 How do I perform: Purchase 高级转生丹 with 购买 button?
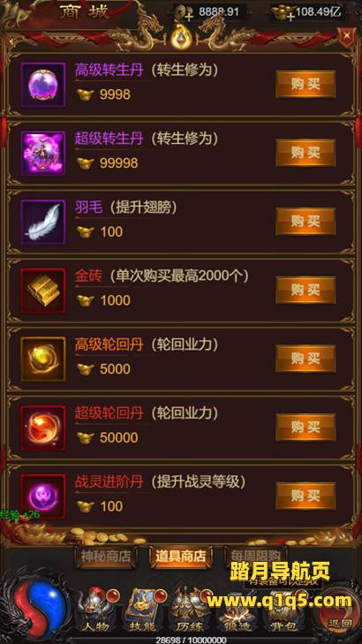tap(305, 84)
